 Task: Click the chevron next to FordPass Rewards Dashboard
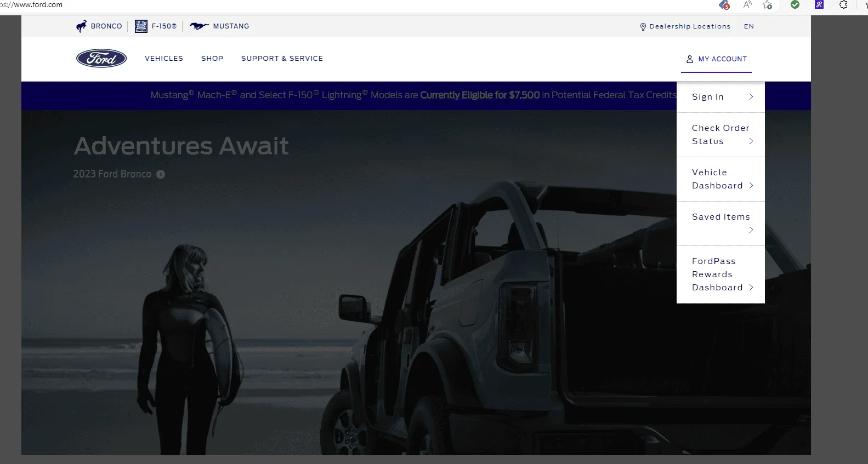pyautogui.click(x=751, y=288)
